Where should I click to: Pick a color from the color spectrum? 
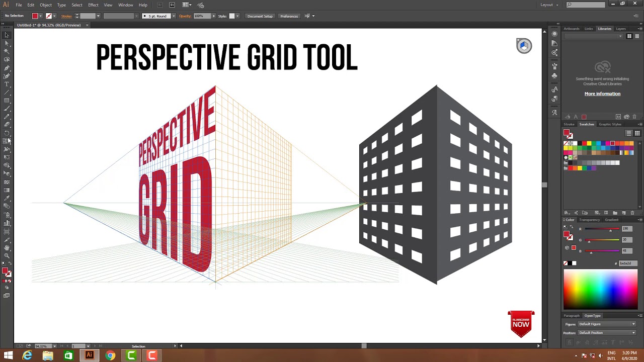600,290
